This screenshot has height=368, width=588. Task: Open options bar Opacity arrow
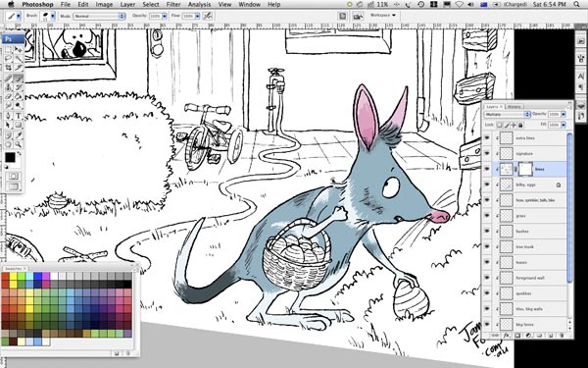tap(165, 16)
